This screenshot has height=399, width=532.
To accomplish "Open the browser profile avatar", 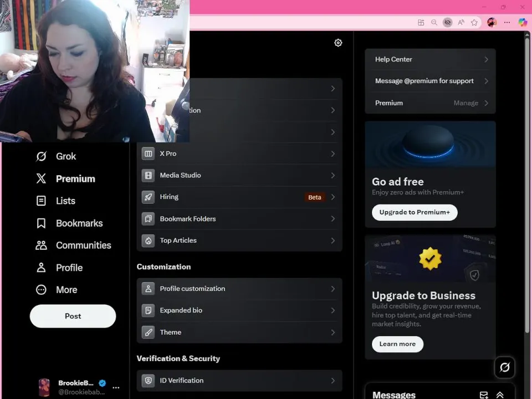I will point(492,23).
